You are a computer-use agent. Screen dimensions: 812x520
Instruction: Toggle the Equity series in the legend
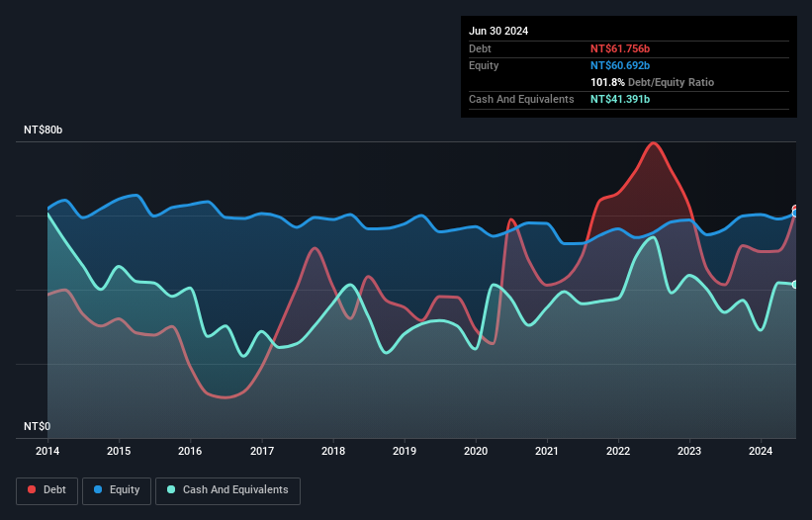coord(117,490)
